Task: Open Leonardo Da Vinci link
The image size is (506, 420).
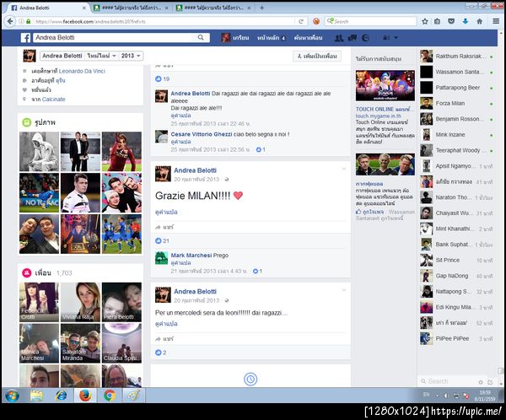Action: tap(82, 71)
